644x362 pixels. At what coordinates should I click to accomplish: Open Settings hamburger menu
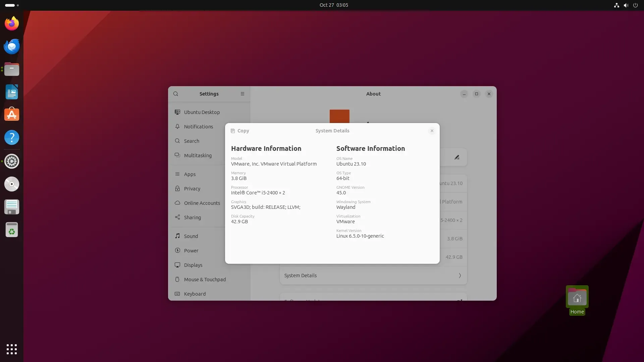tap(242, 94)
